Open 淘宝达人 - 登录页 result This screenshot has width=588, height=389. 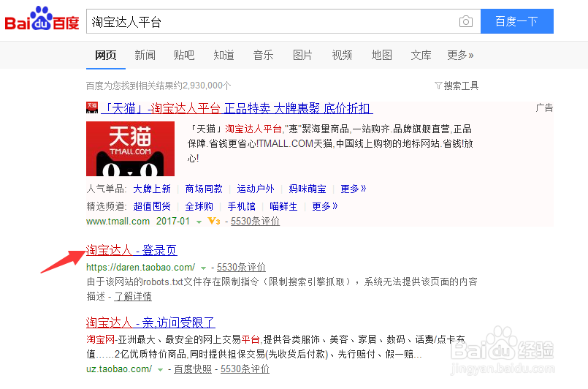tap(131, 250)
